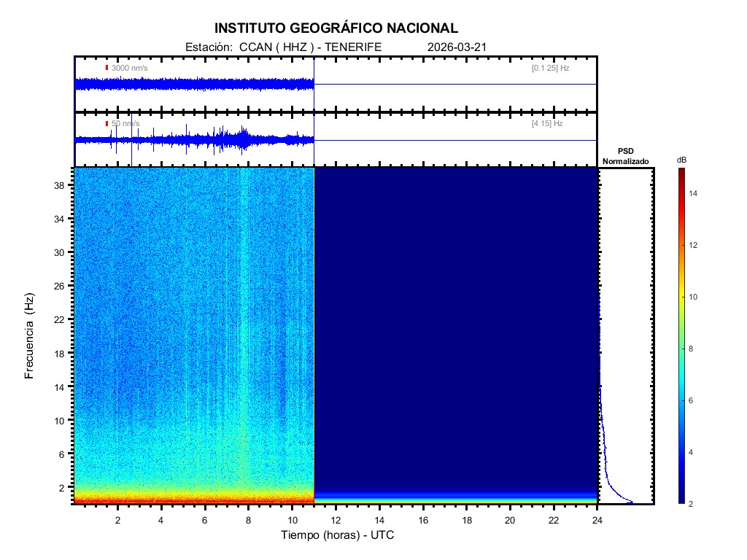The image size is (747, 560).
Task: Click the red scale marker beside 50 nm/s
Action: pyautogui.click(x=107, y=124)
